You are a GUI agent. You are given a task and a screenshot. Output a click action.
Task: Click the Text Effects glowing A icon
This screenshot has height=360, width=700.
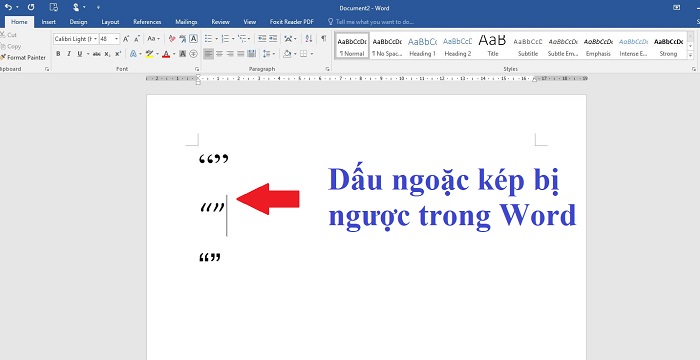pyautogui.click(x=133, y=54)
